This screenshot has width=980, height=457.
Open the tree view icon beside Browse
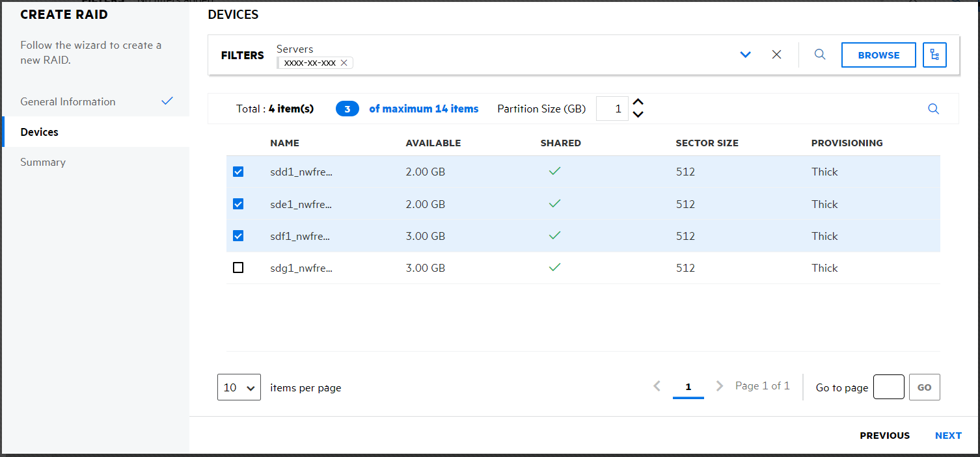[934, 55]
